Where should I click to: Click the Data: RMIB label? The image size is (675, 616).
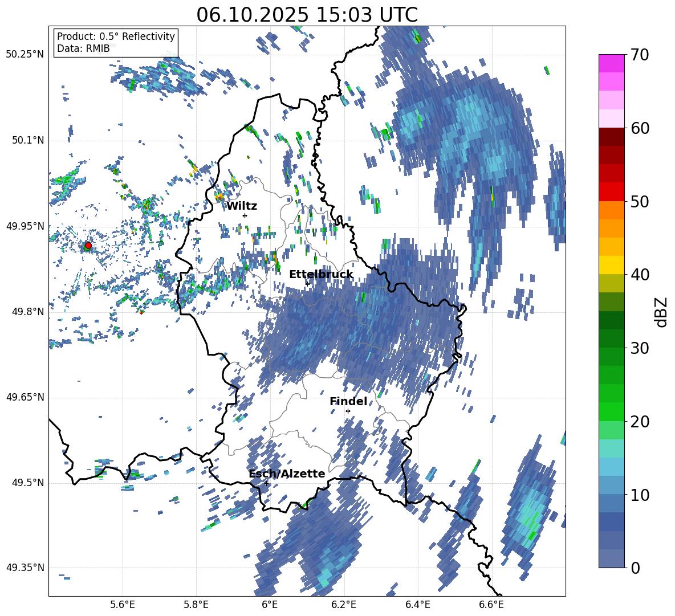pos(83,48)
